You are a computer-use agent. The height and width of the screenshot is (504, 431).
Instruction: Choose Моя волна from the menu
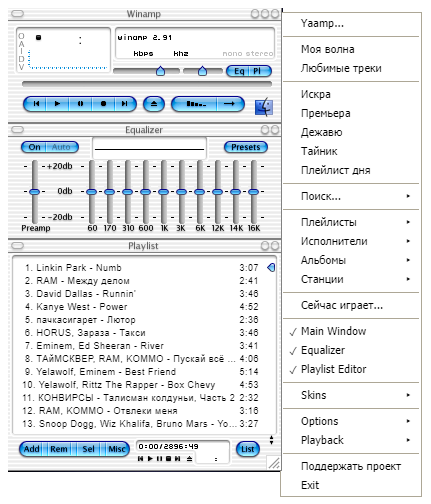[x=351, y=49]
